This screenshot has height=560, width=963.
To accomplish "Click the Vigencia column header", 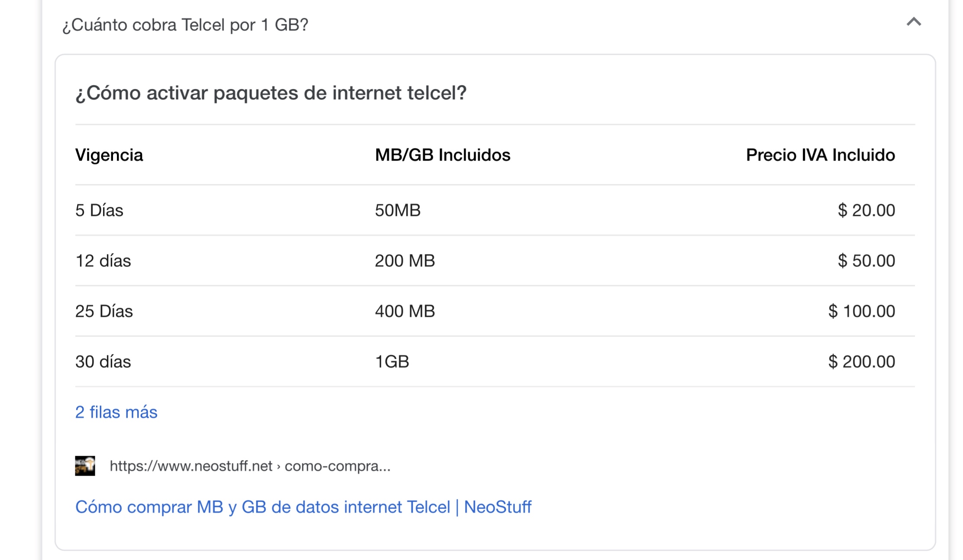I will click(x=109, y=155).
